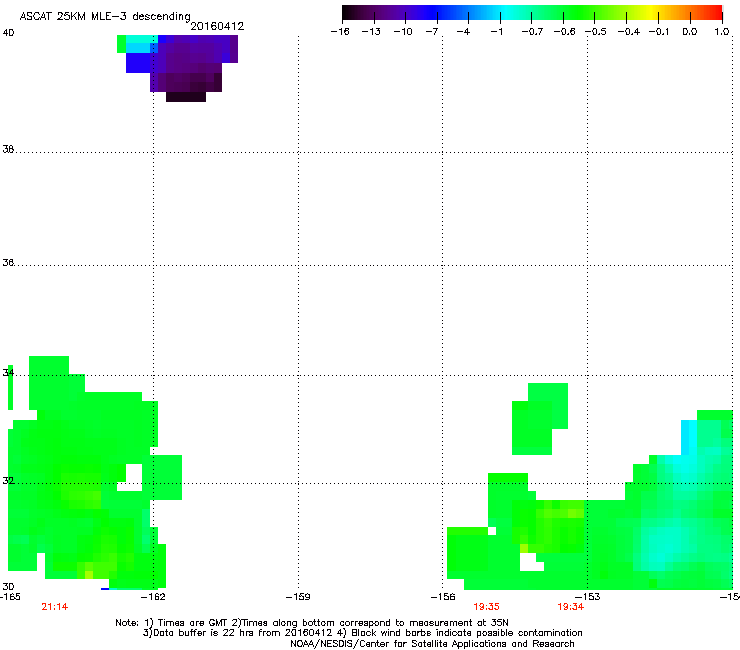Screen dimensions: 740x650
Task: Click the note line about data buffer 22 hrs
Action: [362, 633]
